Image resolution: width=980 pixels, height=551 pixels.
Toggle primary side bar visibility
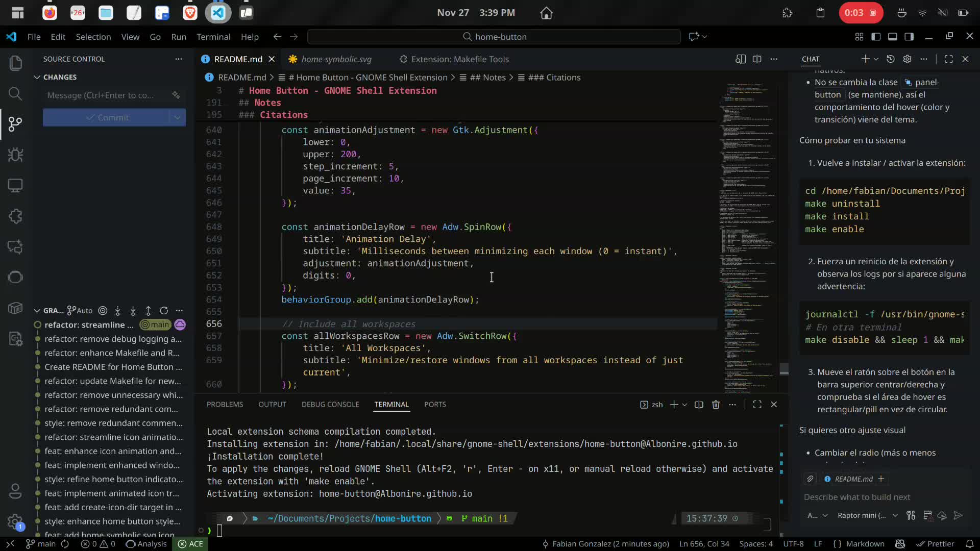(876, 37)
